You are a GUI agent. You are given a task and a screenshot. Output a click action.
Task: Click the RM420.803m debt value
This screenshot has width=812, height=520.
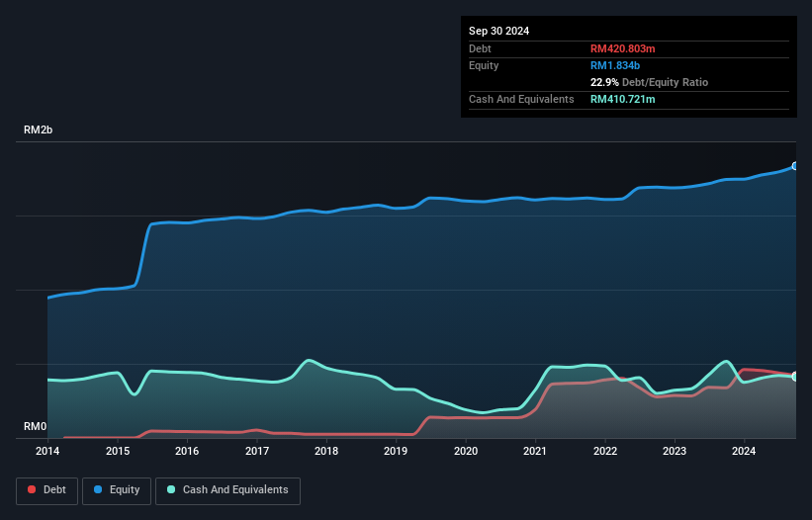[622, 48]
